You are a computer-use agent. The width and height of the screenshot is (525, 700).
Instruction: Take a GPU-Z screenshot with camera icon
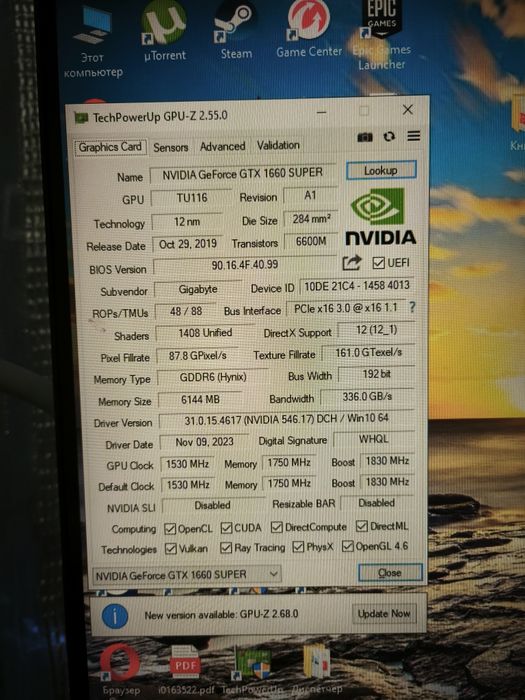pyautogui.click(x=365, y=137)
